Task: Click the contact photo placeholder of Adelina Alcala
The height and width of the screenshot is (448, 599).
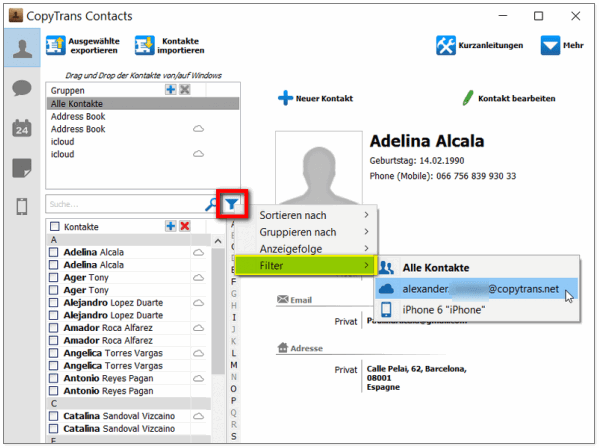Action: click(319, 168)
